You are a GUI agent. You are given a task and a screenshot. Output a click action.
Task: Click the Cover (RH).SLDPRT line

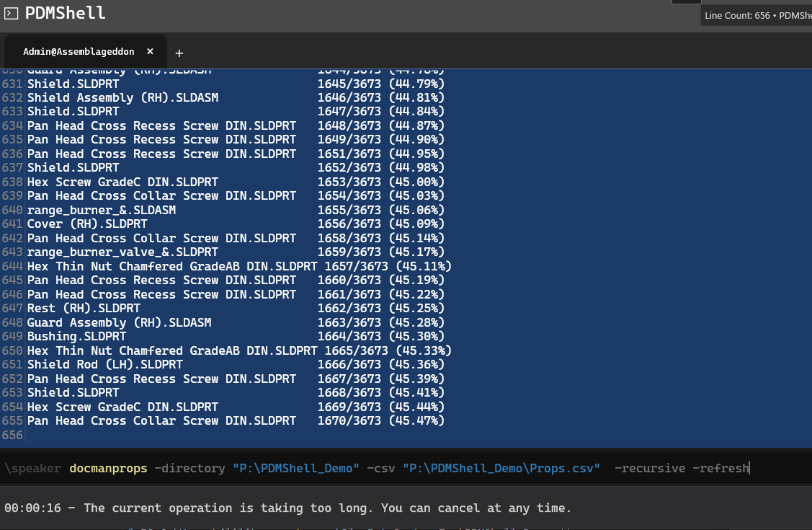[x=86, y=224]
